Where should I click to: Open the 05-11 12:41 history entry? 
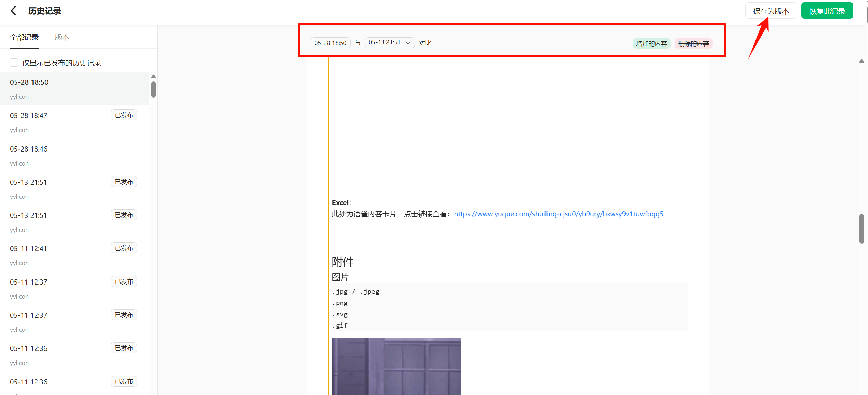pos(29,249)
